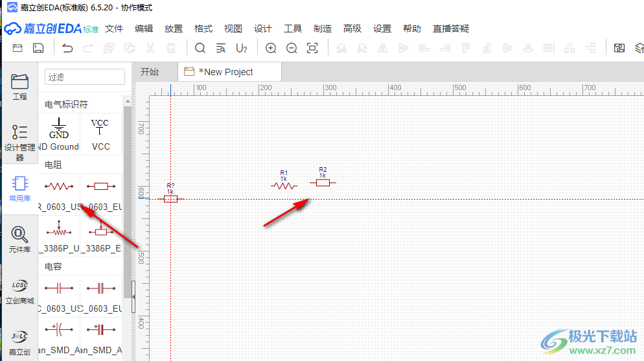Open the 制造 (Fabrication) menu

click(323, 29)
